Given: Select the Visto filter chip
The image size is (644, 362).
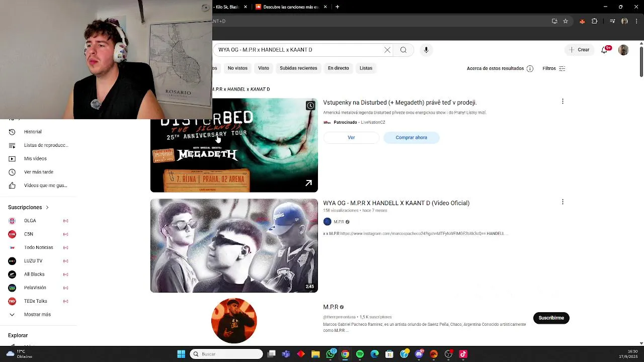Looking at the screenshot, I should pyautogui.click(x=264, y=68).
